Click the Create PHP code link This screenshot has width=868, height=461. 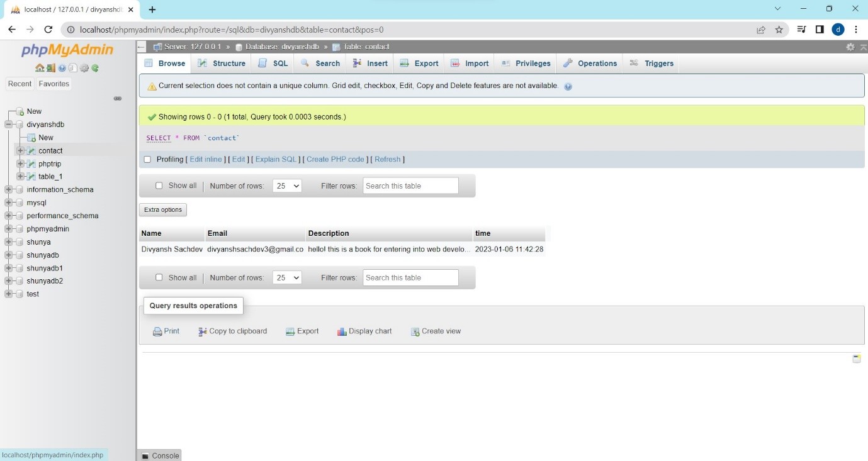(335, 160)
